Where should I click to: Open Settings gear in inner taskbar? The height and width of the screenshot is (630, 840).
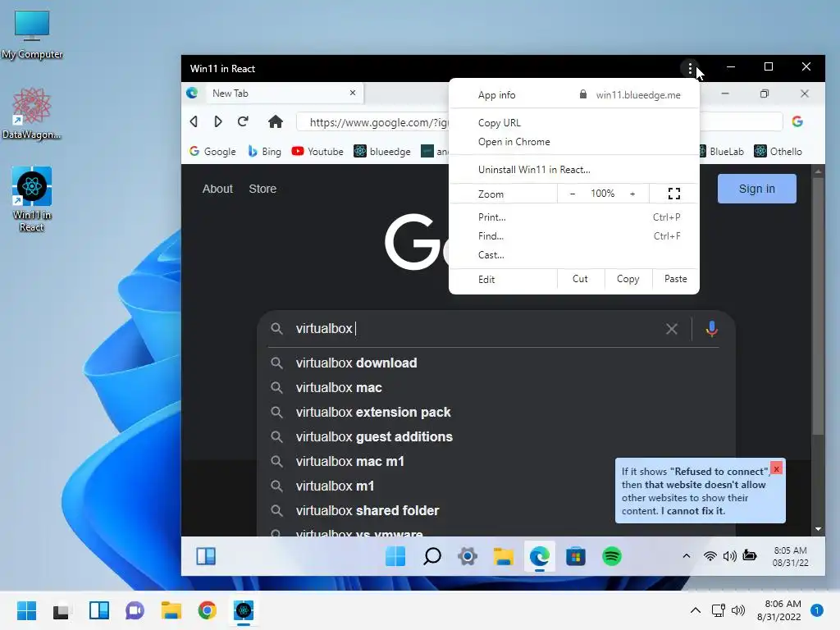[x=468, y=556]
